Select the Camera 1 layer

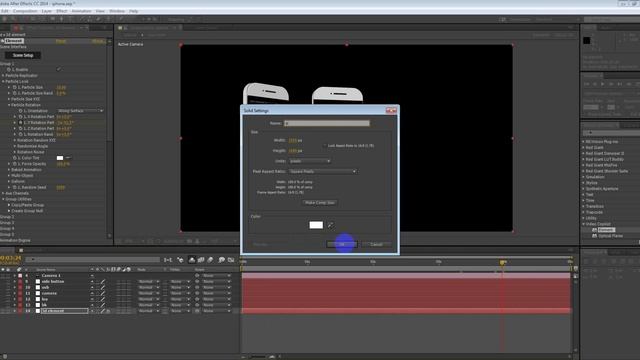[51, 276]
